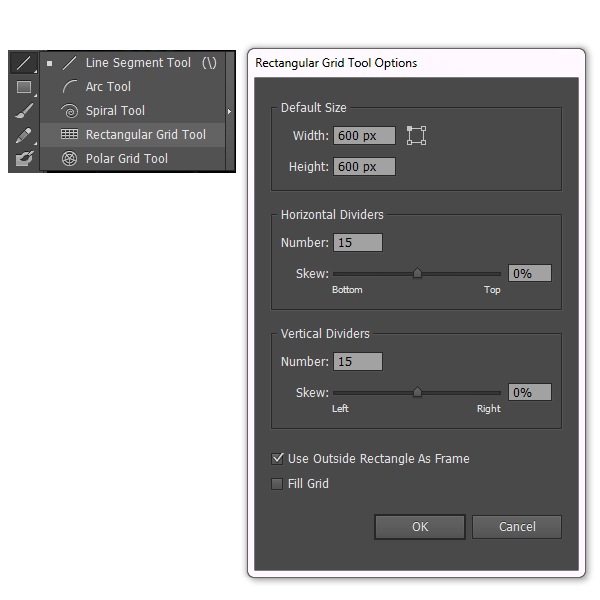Viewport: 600px width, 600px height.
Task: Confirm with the OK button
Action: 420,527
